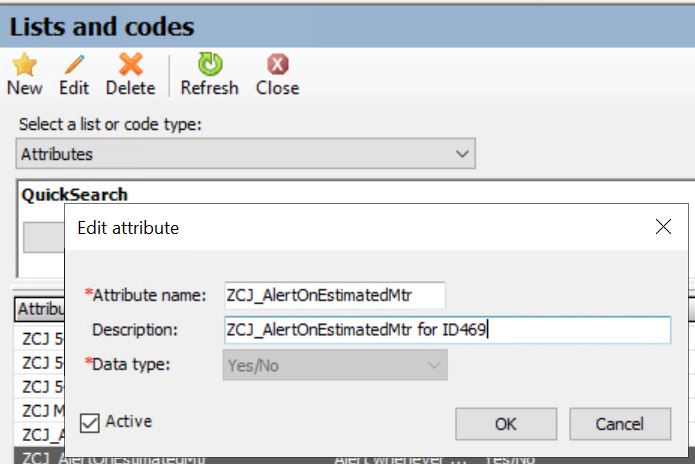Click the New star icon

[x=24, y=64]
